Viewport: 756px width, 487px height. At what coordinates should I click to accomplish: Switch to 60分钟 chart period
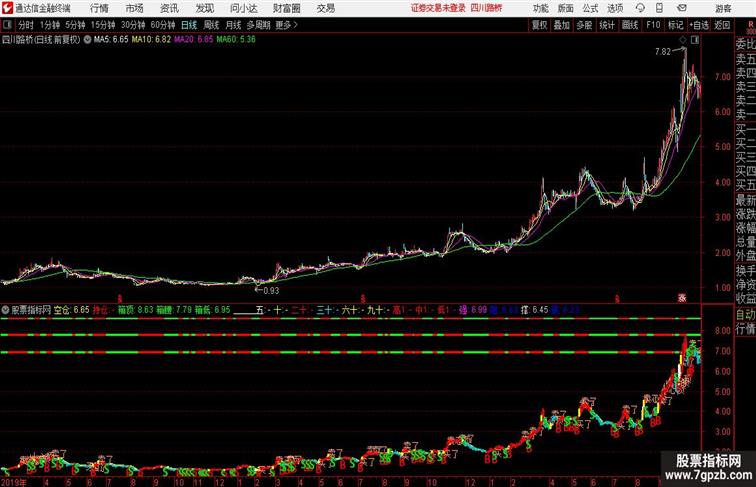point(163,25)
